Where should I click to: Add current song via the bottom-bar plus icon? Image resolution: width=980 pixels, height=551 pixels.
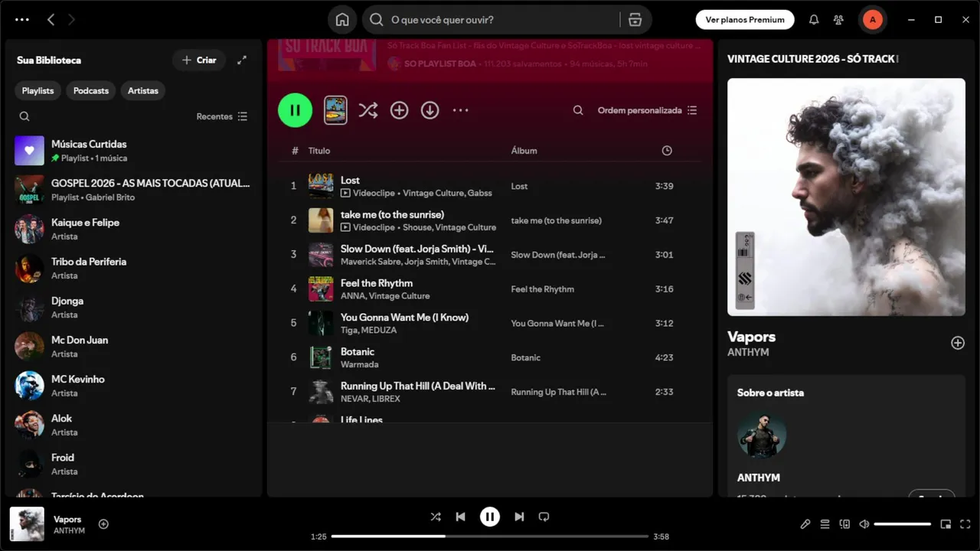103,524
